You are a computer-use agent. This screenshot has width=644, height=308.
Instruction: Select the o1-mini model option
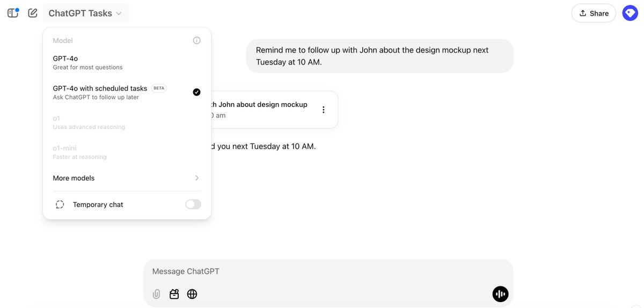[127, 152]
